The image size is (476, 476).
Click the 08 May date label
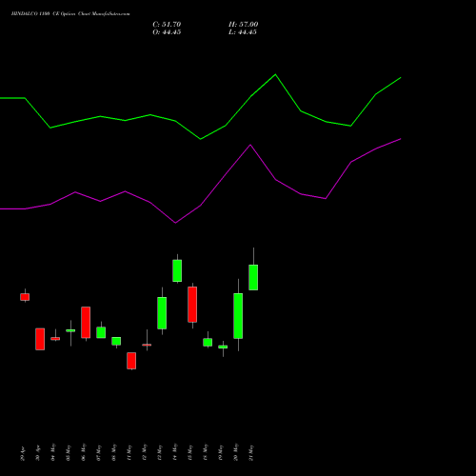(x=114, y=452)
